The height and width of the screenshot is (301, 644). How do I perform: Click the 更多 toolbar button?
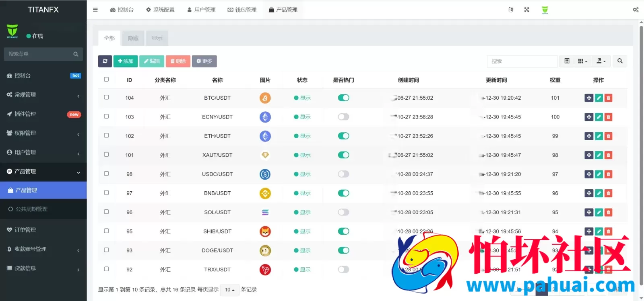coord(204,61)
